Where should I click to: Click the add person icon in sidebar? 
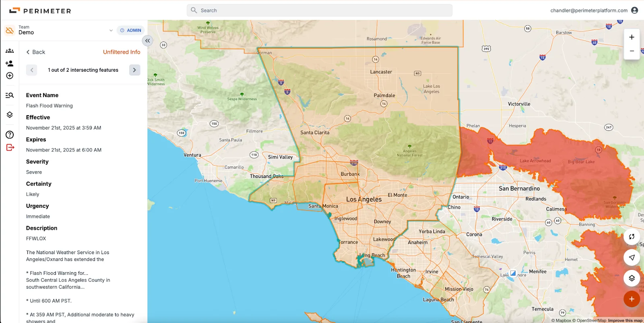(x=10, y=63)
